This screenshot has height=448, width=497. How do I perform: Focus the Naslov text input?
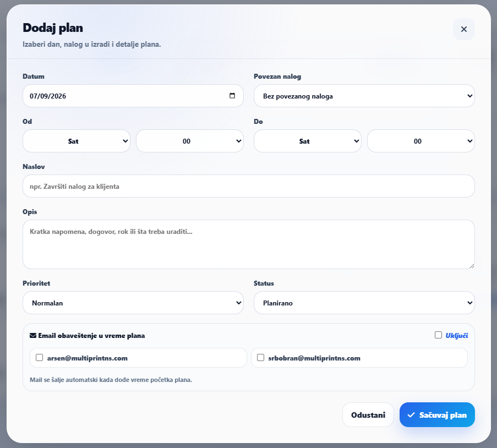pos(249,186)
